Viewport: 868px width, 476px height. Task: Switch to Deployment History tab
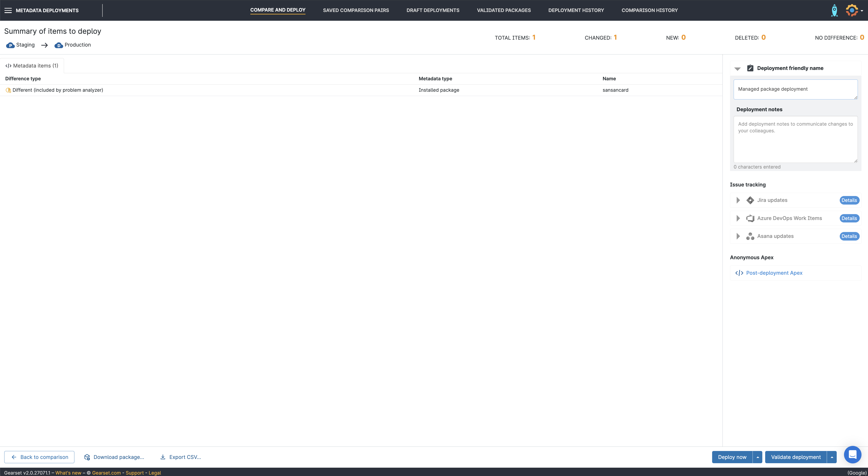tap(576, 10)
